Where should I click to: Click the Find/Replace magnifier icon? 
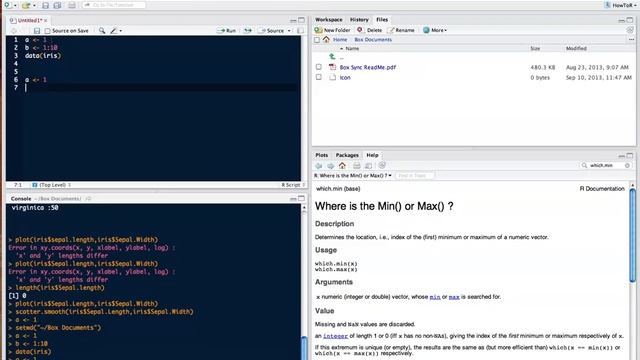(x=102, y=31)
